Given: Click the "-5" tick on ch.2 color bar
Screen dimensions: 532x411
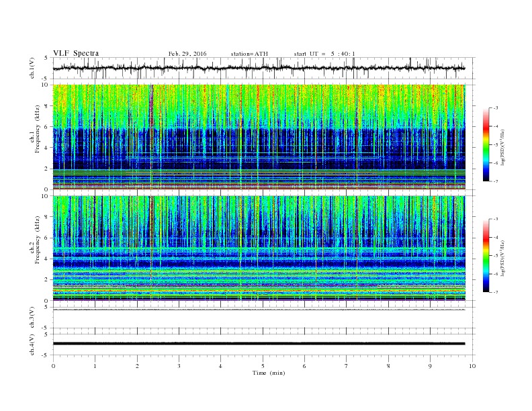Looking at the screenshot, I should [x=495, y=256].
